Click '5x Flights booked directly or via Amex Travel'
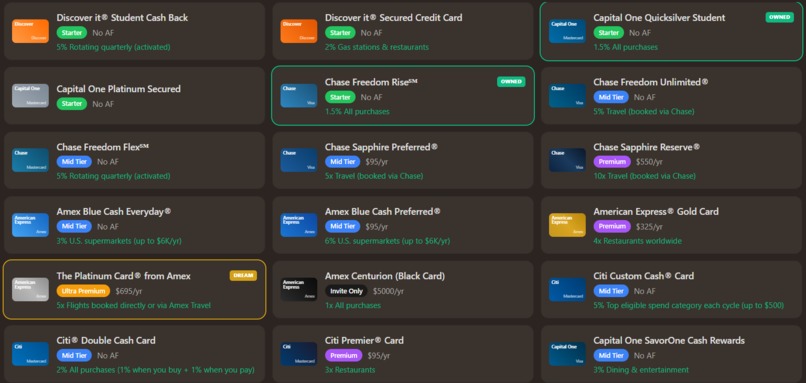This screenshot has height=383, width=806. [x=134, y=305]
